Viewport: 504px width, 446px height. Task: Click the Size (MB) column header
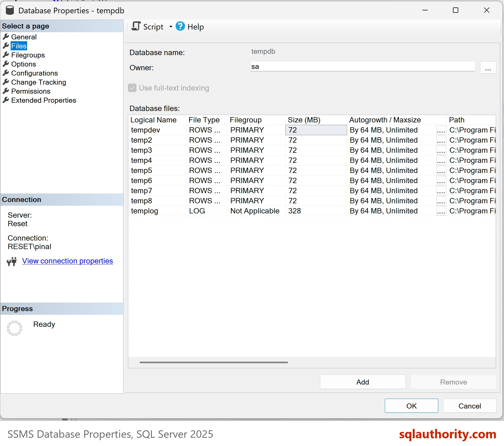pos(316,120)
